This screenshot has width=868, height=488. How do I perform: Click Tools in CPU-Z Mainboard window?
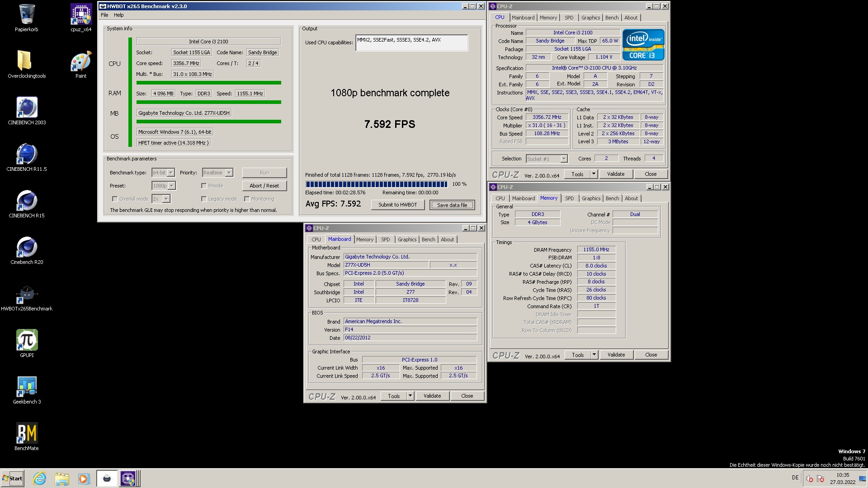(394, 396)
